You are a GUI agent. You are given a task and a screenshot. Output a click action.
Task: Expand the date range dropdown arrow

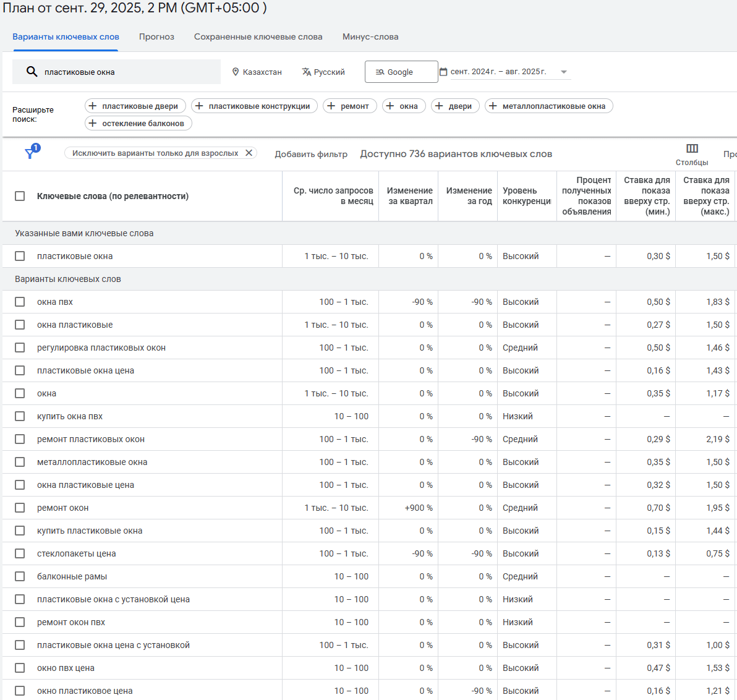click(x=563, y=72)
